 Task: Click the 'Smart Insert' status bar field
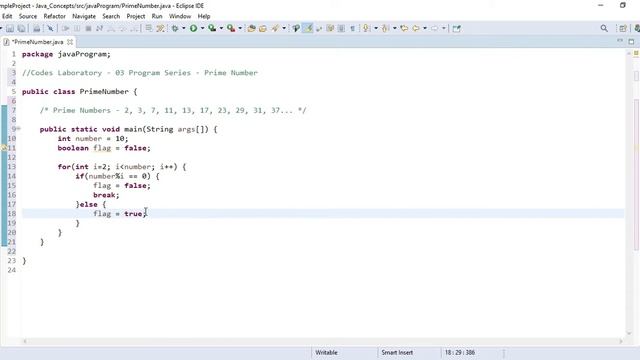397,352
